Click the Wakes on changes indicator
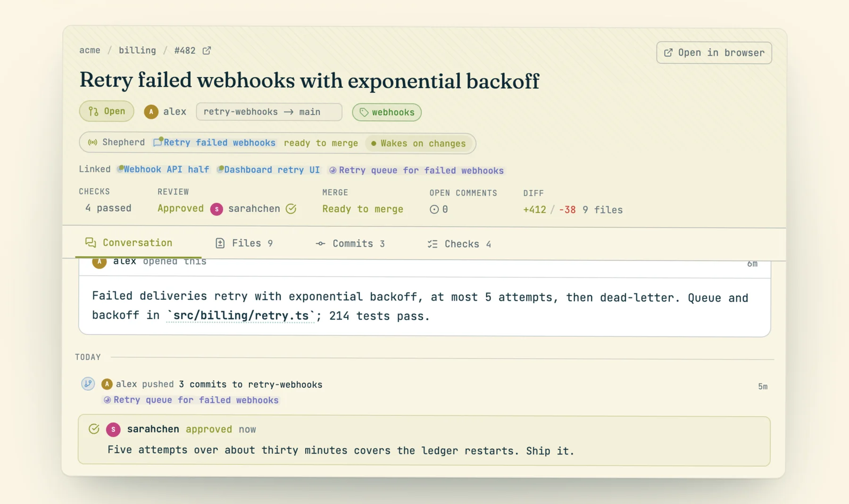The image size is (849, 504). click(x=418, y=143)
